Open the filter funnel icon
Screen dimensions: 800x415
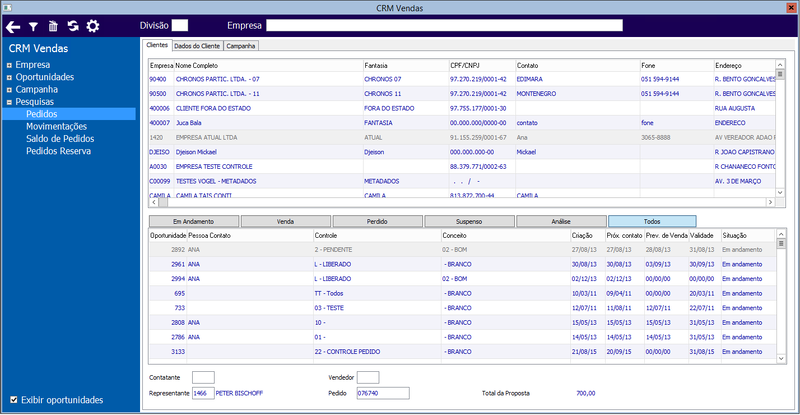(33, 27)
